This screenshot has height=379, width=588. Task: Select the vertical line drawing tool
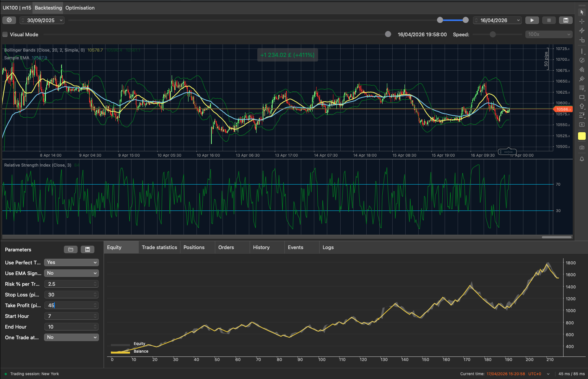click(582, 51)
